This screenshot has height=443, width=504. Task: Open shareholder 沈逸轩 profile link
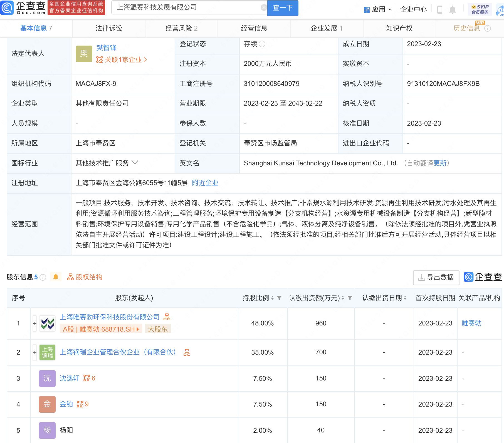70,378
